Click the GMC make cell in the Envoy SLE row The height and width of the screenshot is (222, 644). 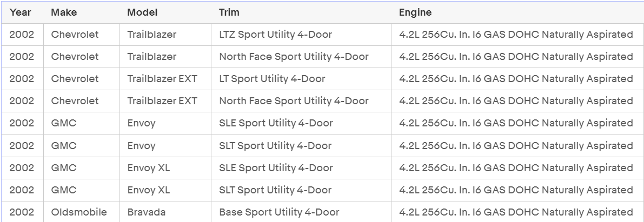(64, 123)
